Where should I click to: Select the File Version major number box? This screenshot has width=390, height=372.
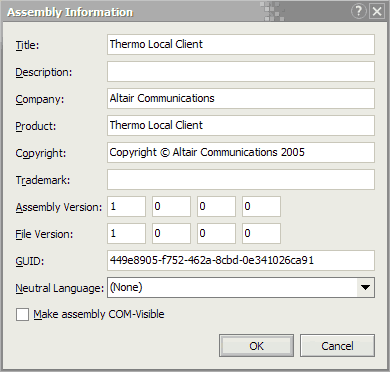coord(126,234)
